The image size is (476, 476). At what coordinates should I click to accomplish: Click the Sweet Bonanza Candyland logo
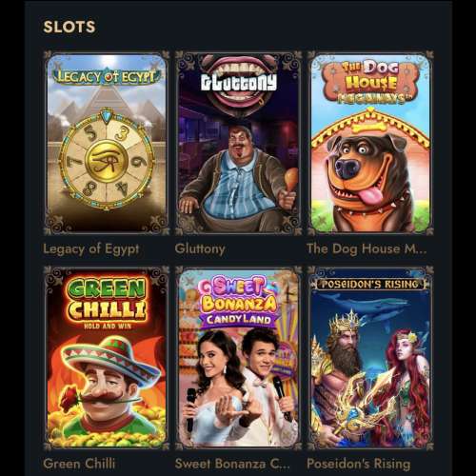239,302
